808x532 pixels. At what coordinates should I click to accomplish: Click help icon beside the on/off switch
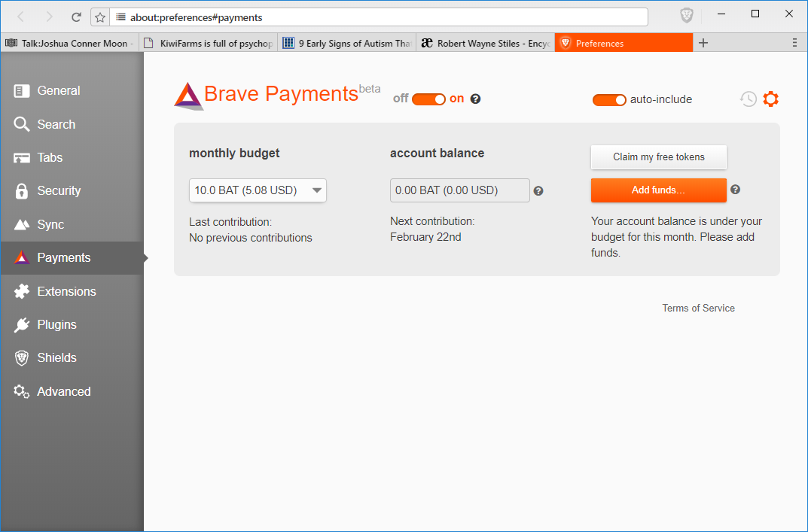pos(476,99)
